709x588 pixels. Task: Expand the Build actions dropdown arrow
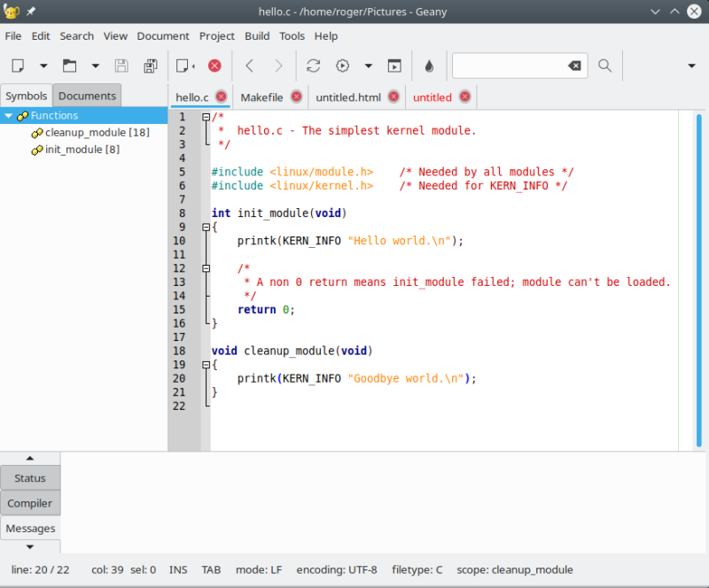coord(369,66)
